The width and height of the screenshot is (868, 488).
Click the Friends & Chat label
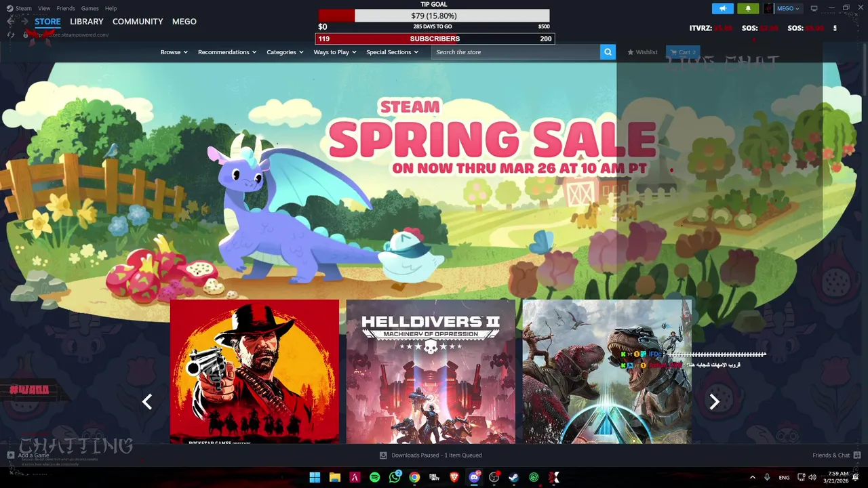coord(831,455)
